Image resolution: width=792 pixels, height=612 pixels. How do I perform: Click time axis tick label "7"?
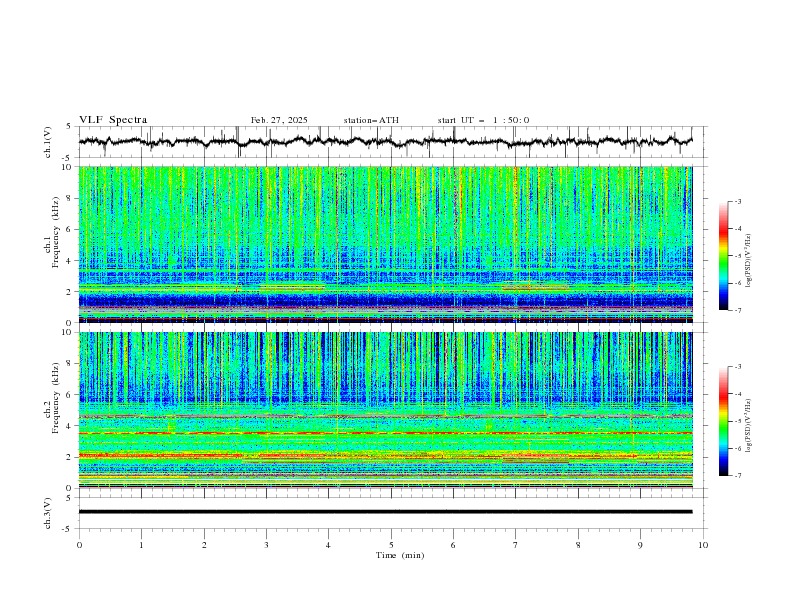516,545
